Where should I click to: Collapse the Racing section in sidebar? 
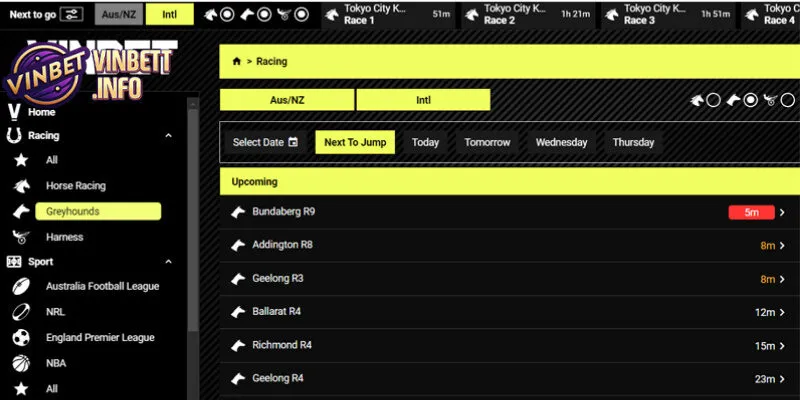[168, 135]
